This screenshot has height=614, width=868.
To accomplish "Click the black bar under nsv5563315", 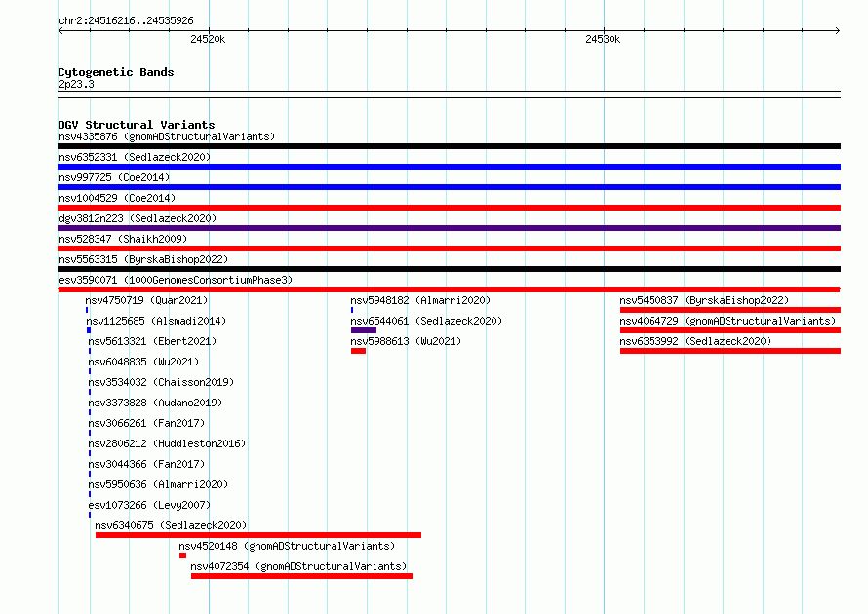I will [x=449, y=269].
